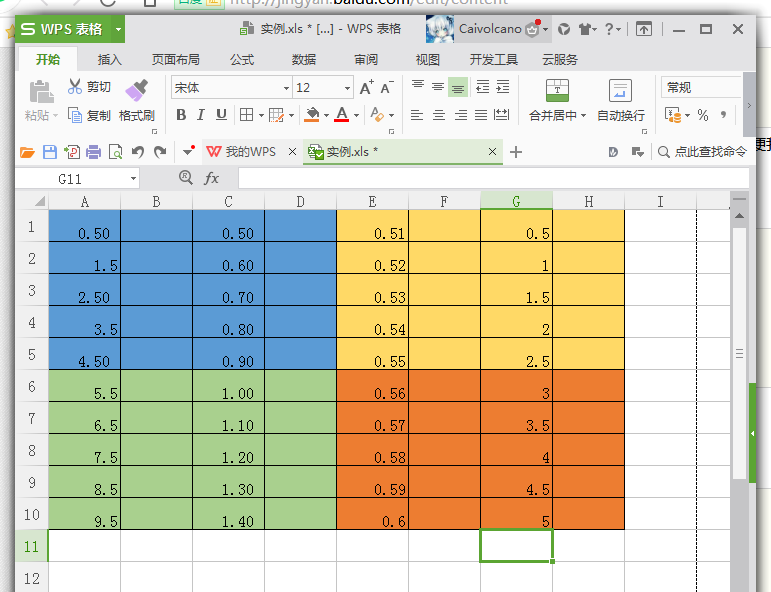Click the Format Painter (格式刷) icon

136,92
